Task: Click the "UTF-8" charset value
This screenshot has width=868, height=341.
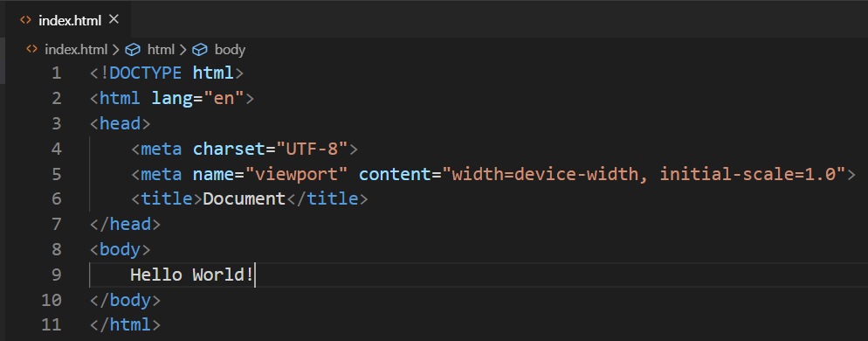Action: [x=312, y=149]
